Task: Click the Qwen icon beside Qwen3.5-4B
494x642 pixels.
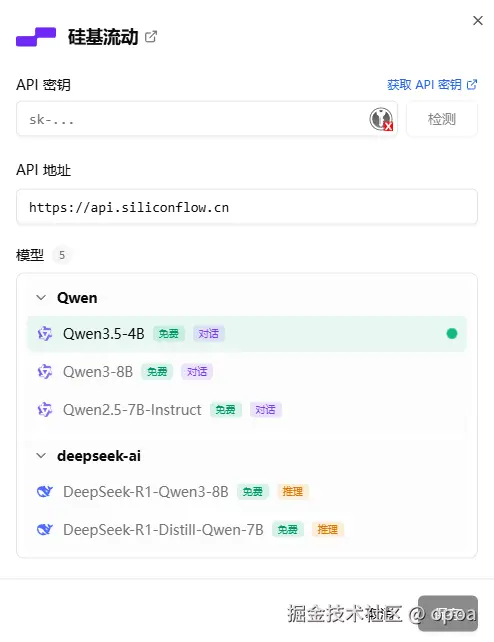Action: click(x=45, y=334)
